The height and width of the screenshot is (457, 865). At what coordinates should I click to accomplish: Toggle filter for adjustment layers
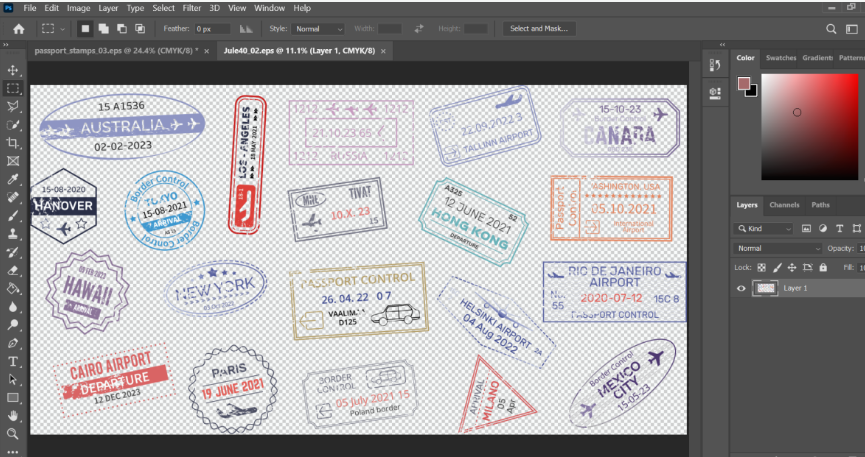click(823, 228)
